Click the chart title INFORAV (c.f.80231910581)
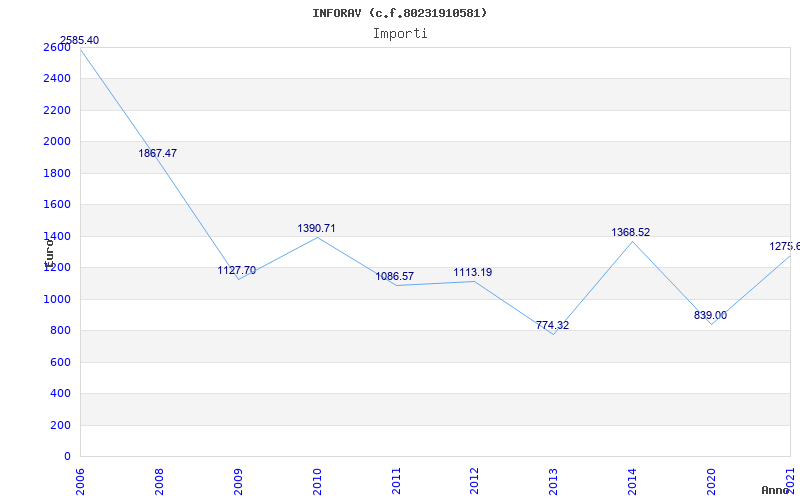This screenshot has height=500, width=800. tap(399, 13)
